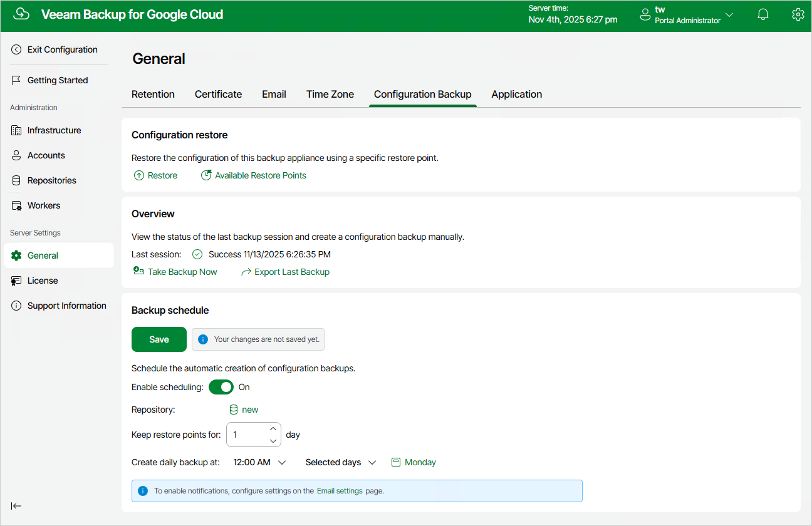This screenshot has width=812, height=526.
Task: Open the Selected days dropdown
Action: click(x=341, y=462)
